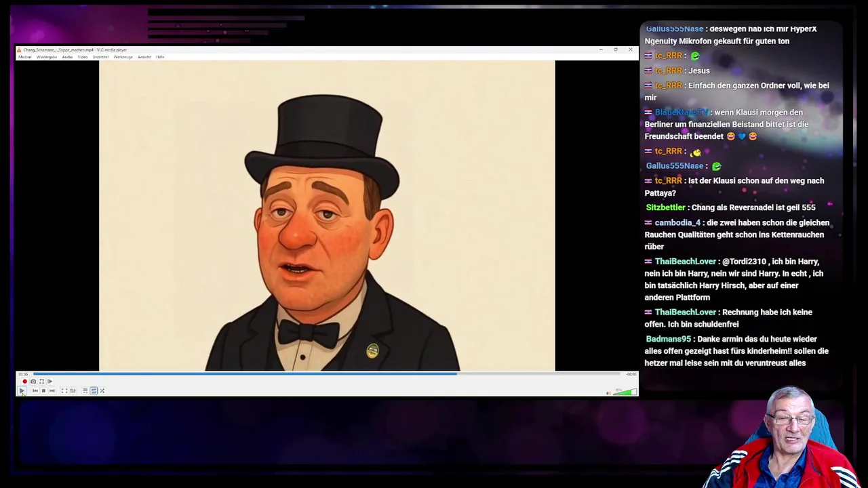Toggle shuffle random playback
This screenshot has height=488, width=868.
point(102,390)
